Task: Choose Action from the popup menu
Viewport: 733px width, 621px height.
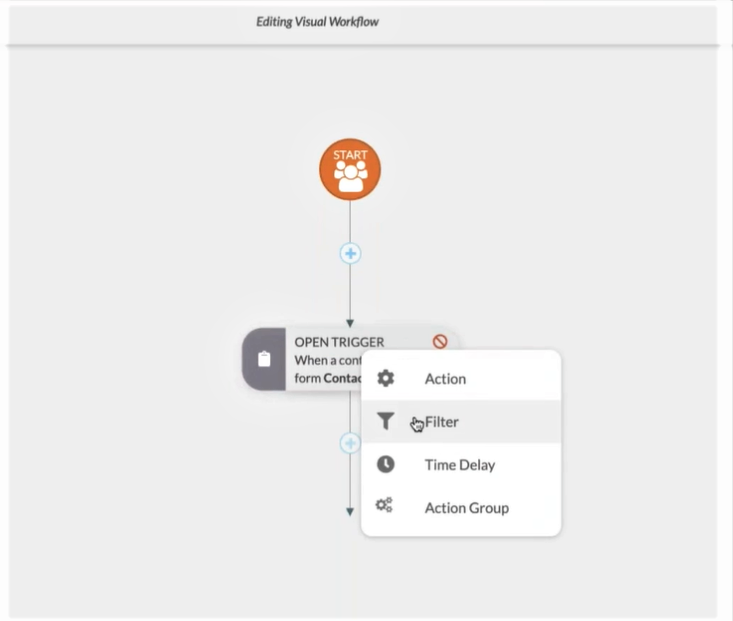Action: point(445,379)
